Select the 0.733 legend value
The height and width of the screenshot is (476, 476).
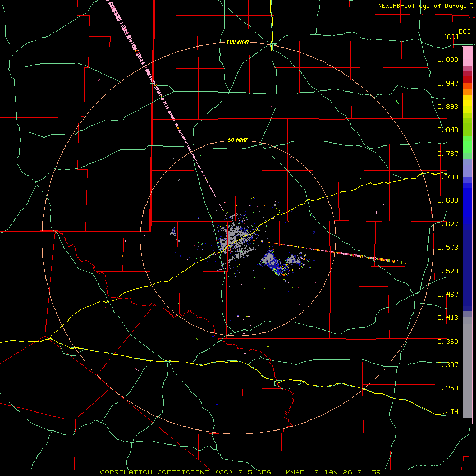(448, 177)
